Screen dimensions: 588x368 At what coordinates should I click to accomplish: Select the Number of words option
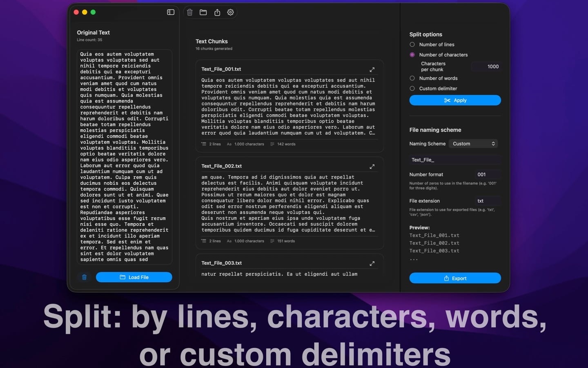pyautogui.click(x=412, y=78)
